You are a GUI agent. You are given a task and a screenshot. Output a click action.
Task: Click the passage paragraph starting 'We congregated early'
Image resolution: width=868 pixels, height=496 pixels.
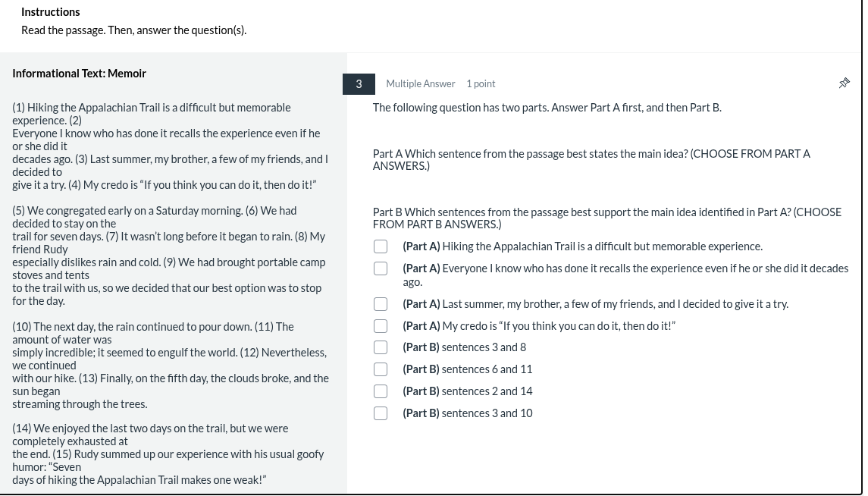(x=170, y=256)
